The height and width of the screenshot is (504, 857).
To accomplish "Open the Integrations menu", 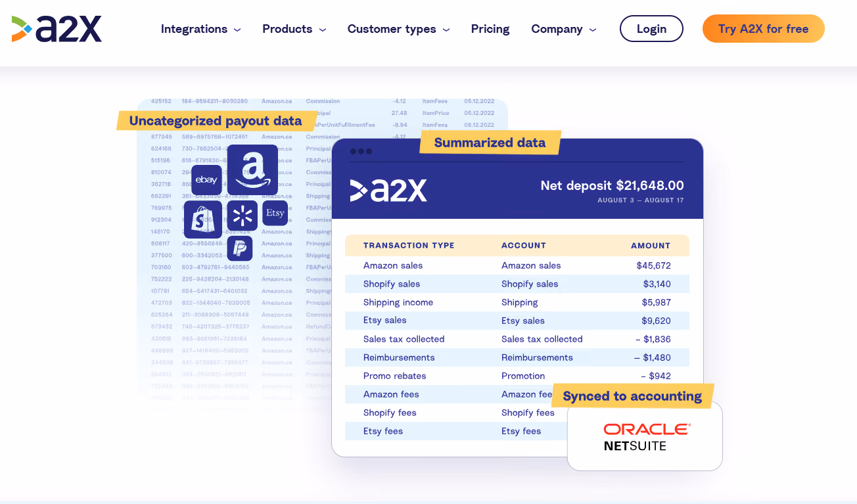I will point(194,29).
